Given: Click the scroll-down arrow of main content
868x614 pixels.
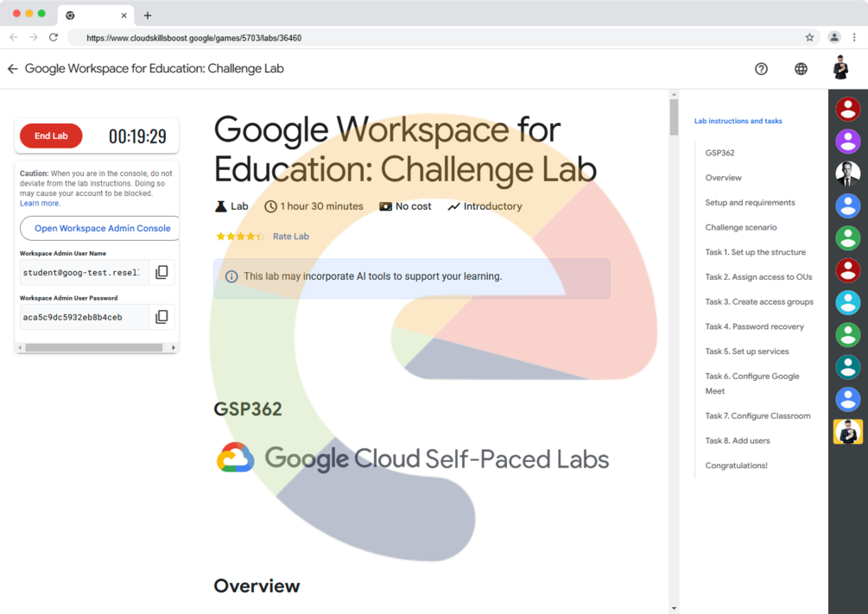Looking at the screenshot, I should (x=674, y=609).
